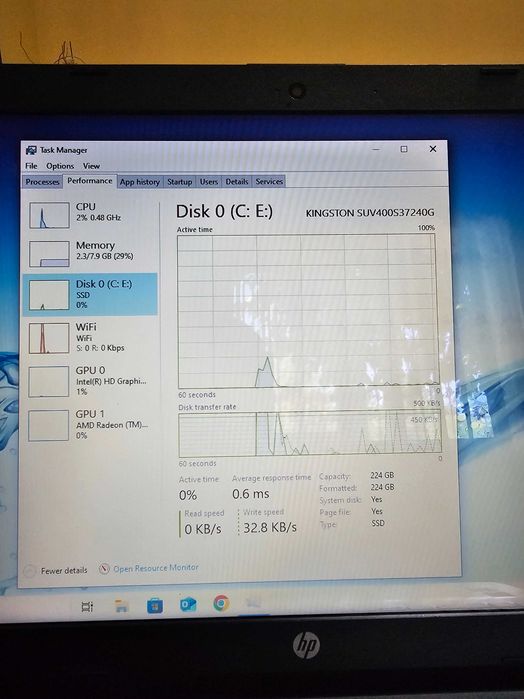This screenshot has height=699, width=524.
Task: Select the GPU 1 AMD Radeon entry
Action: pos(90,425)
